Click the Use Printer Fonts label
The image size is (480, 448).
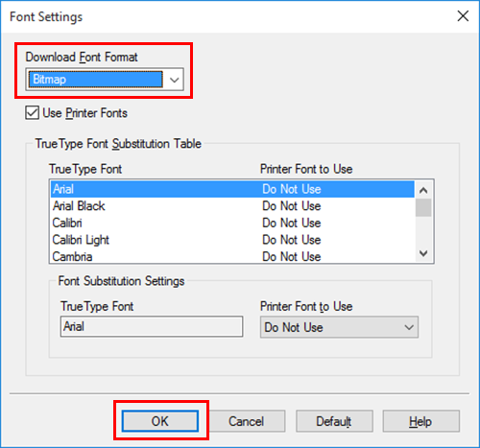point(84,113)
